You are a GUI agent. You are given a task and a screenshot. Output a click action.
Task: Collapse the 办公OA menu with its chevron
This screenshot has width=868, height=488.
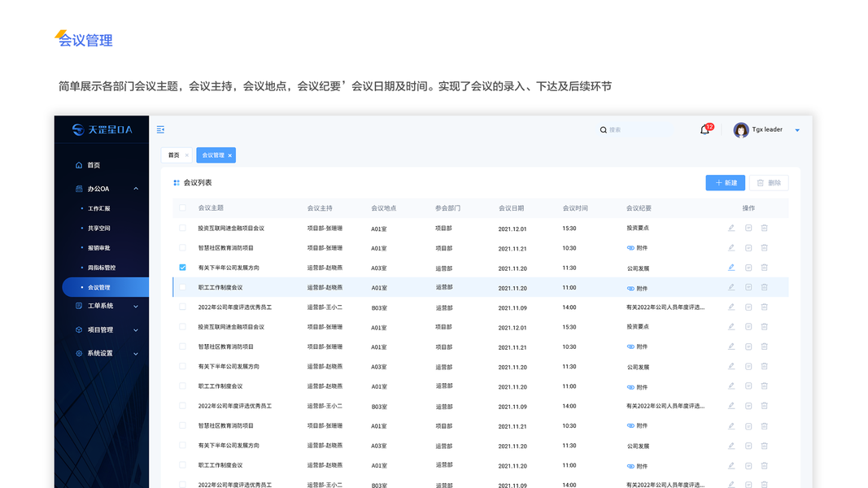[x=136, y=189]
